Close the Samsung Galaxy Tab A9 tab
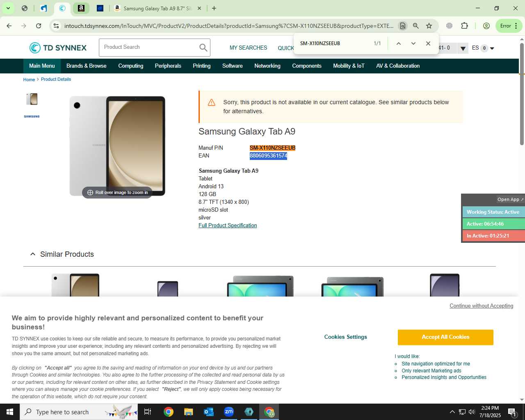The image size is (525, 420). [199, 8]
